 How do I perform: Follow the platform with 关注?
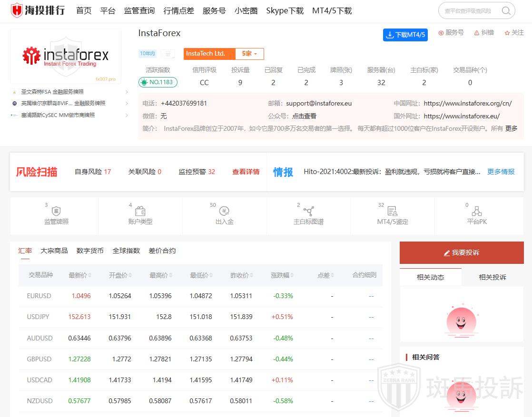tap(514, 33)
